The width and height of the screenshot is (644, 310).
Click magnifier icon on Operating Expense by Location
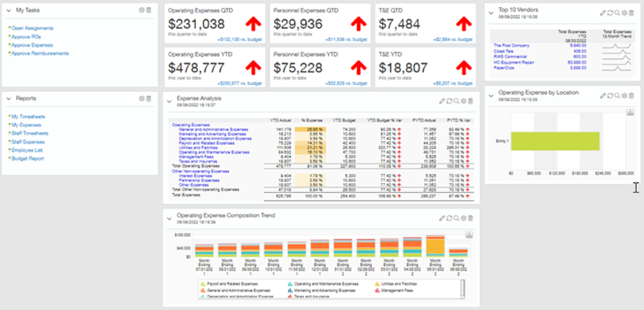(617, 95)
